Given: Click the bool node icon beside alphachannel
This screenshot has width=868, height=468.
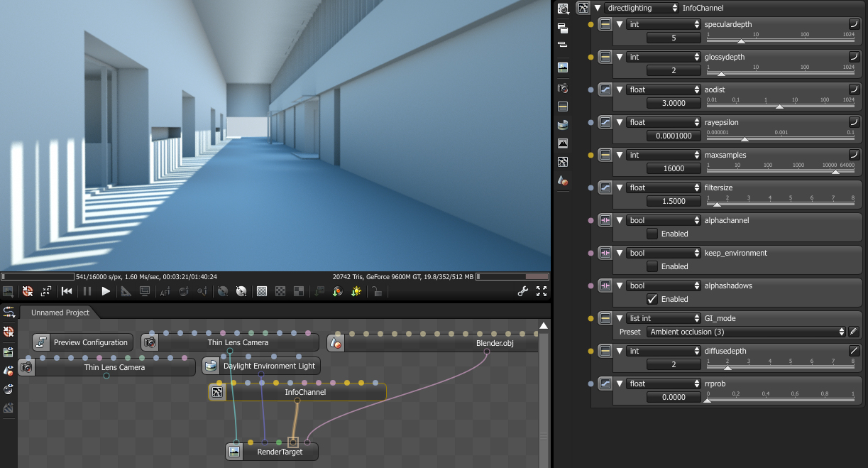Looking at the screenshot, I should (x=605, y=220).
